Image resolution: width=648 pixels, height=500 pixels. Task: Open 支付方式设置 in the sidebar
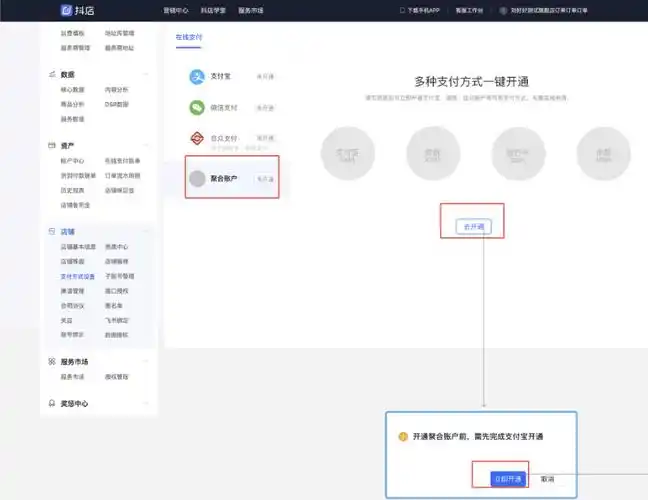coord(78,276)
